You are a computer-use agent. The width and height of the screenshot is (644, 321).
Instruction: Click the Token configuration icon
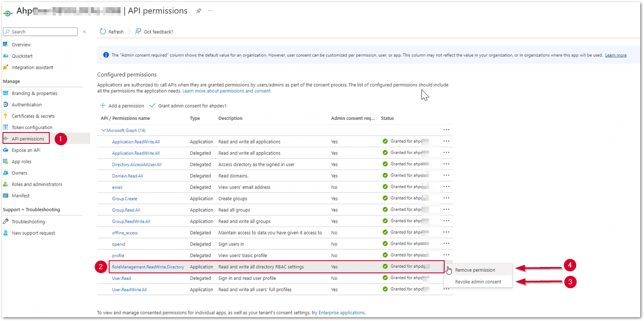[x=5, y=127]
